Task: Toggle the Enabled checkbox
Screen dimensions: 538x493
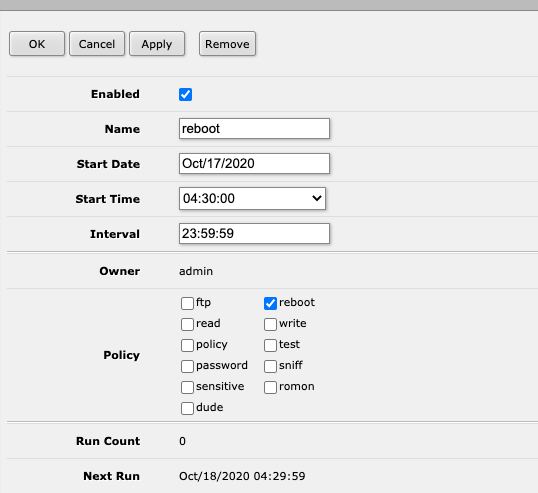Action: [x=185, y=94]
